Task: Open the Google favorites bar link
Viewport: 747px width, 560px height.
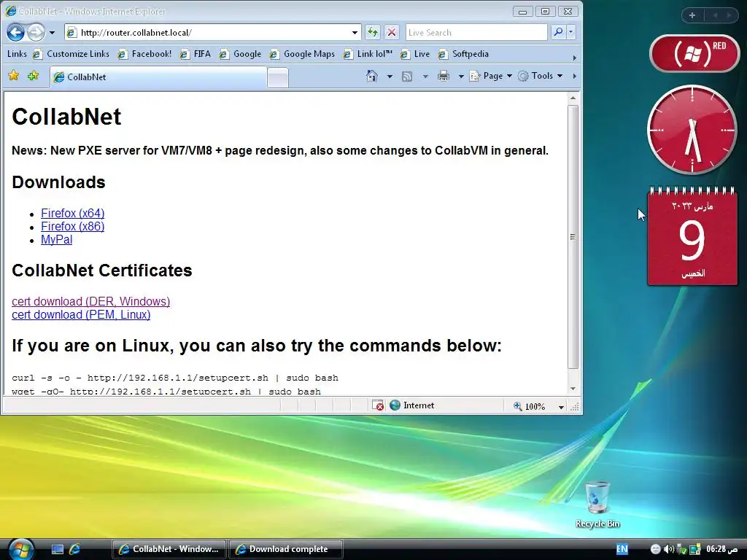Action: coord(241,54)
